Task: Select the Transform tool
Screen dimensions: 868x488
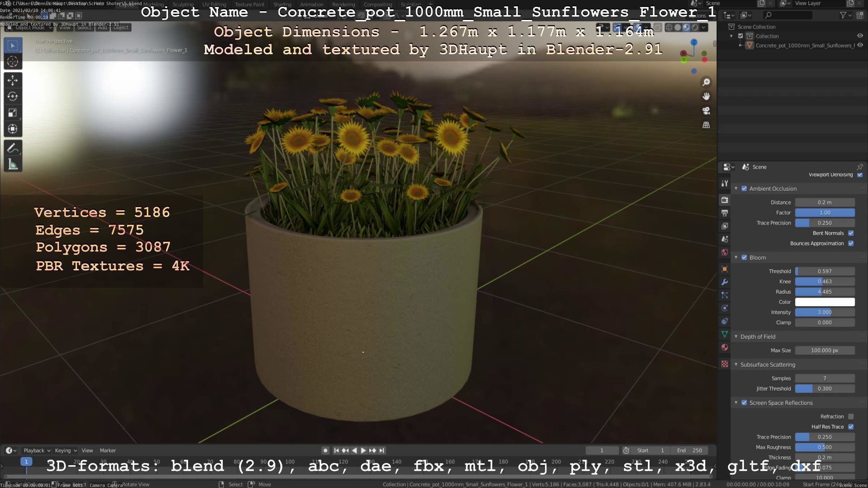Action: coord(13,129)
